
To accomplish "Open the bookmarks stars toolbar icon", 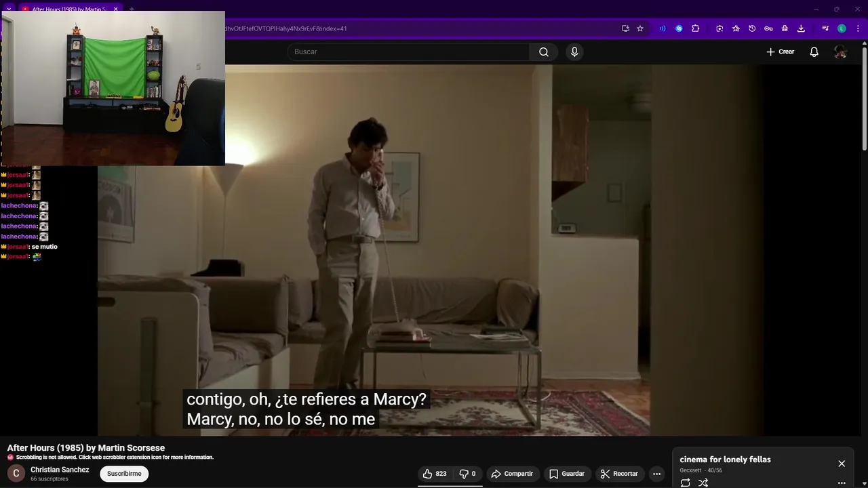I will [x=736, y=28].
